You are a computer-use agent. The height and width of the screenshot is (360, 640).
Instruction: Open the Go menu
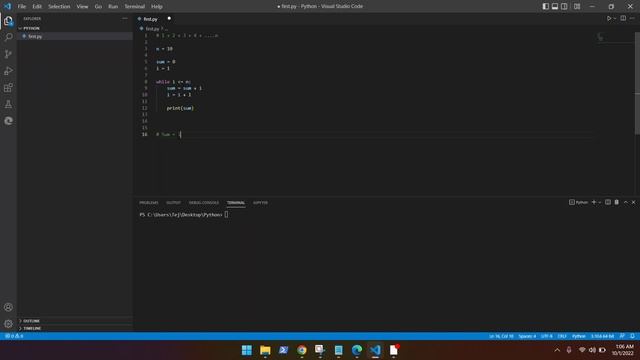(98, 7)
